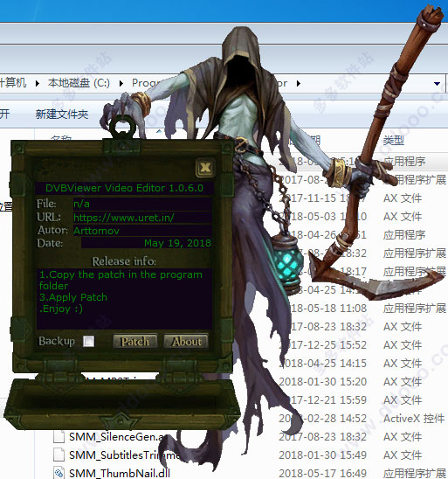Click the SMM_ThumbNail.dll file icon

coord(59,473)
